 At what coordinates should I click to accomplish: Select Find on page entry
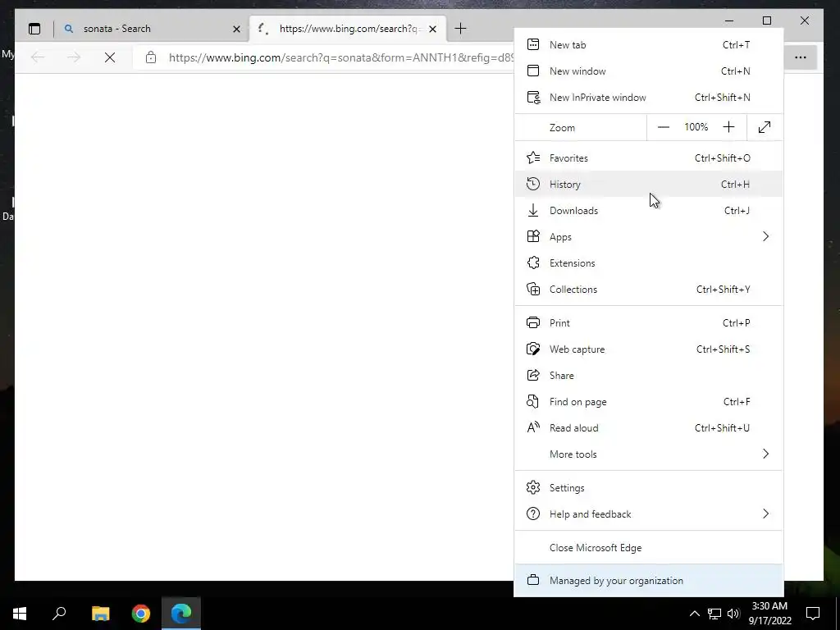(648, 401)
